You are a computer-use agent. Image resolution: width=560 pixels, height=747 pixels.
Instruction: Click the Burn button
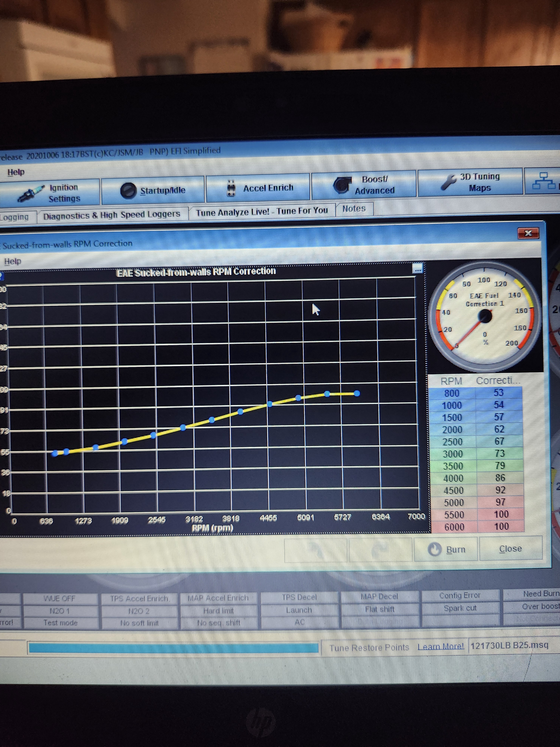point(446,549)
